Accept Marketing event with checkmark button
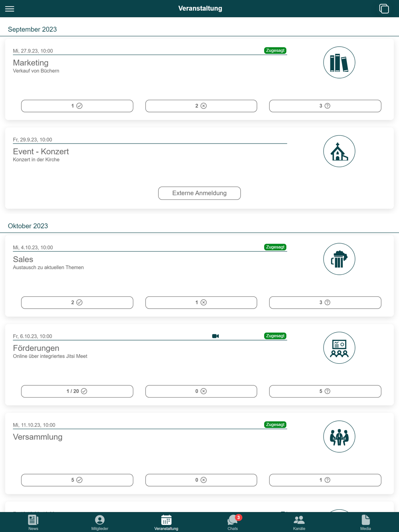This screenshot has height=532, width=399. coord(77,106)
